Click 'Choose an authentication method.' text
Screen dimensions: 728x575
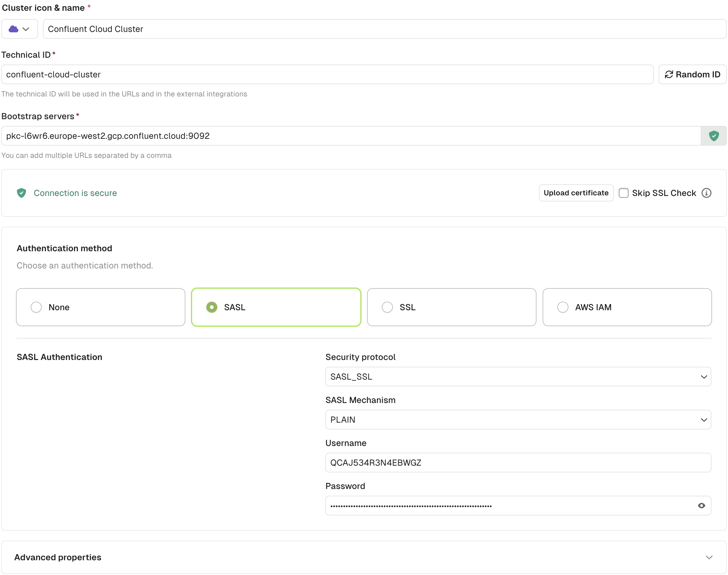click(x=85, y=266)
